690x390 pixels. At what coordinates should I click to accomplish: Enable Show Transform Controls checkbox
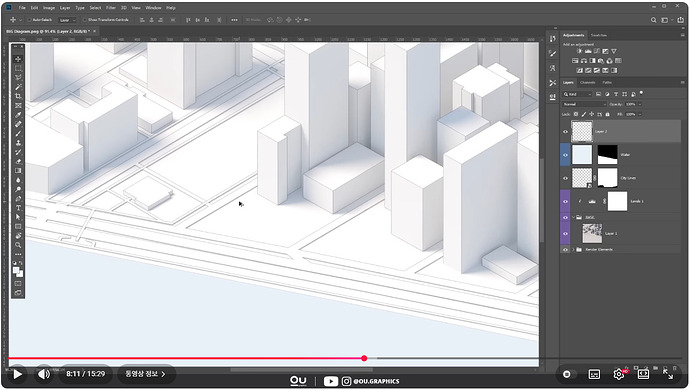(x=85, y=20)
